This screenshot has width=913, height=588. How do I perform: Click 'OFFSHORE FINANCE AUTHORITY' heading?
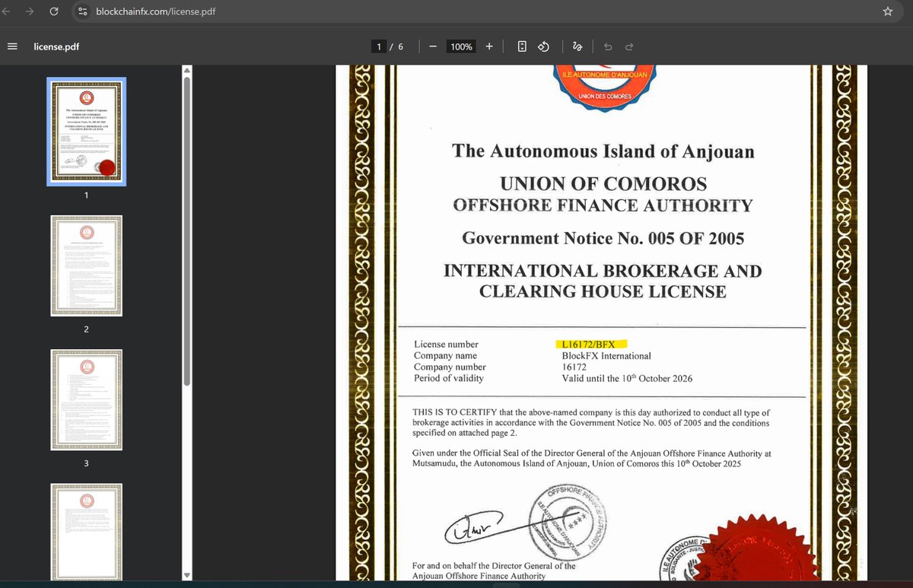click(603, 205)
